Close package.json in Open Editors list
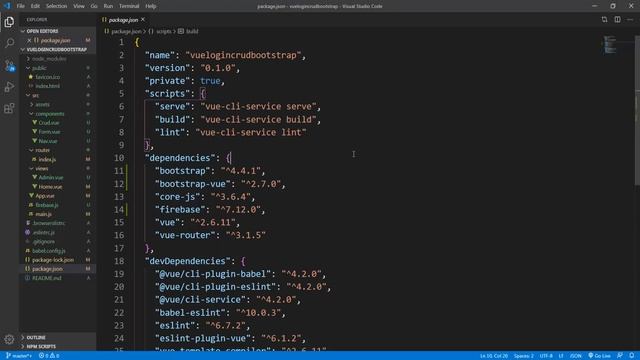 point(29,40)
